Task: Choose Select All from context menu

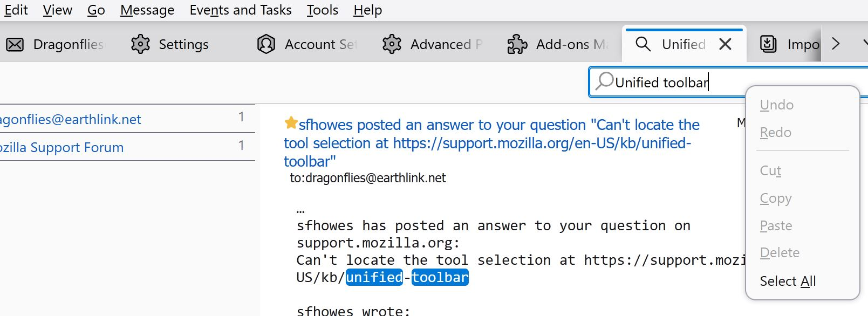Action: pos(788,281)
